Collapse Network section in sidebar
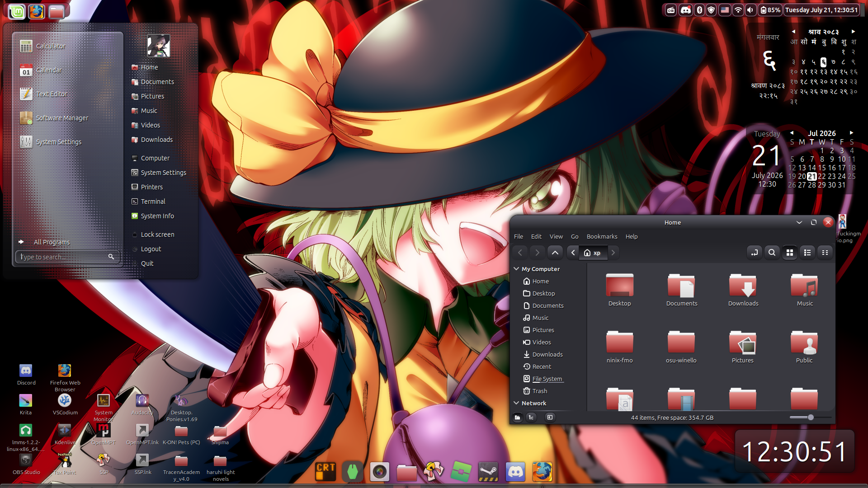This screenshot has height=488, width=868. 516,403
